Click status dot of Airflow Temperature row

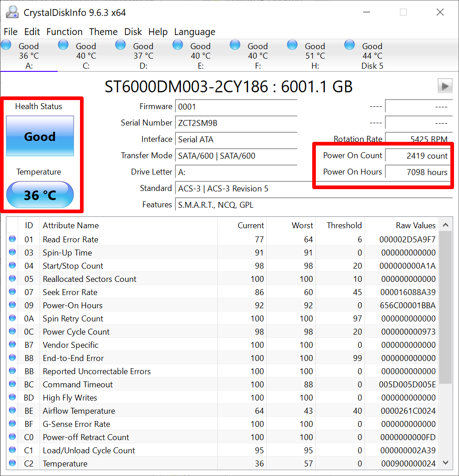[12, 410]
